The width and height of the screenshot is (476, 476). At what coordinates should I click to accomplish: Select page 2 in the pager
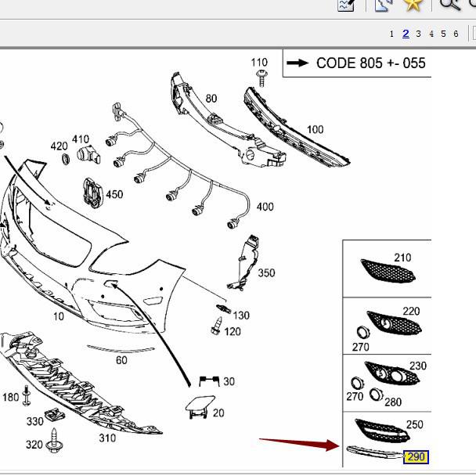(x=406, y=34)
